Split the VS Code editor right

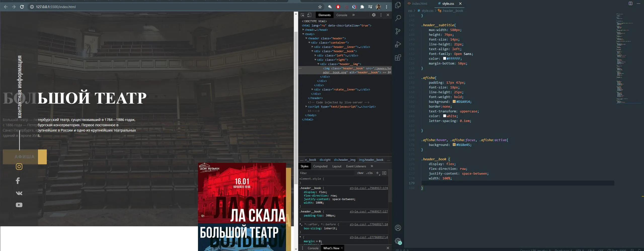pos(630,4)
